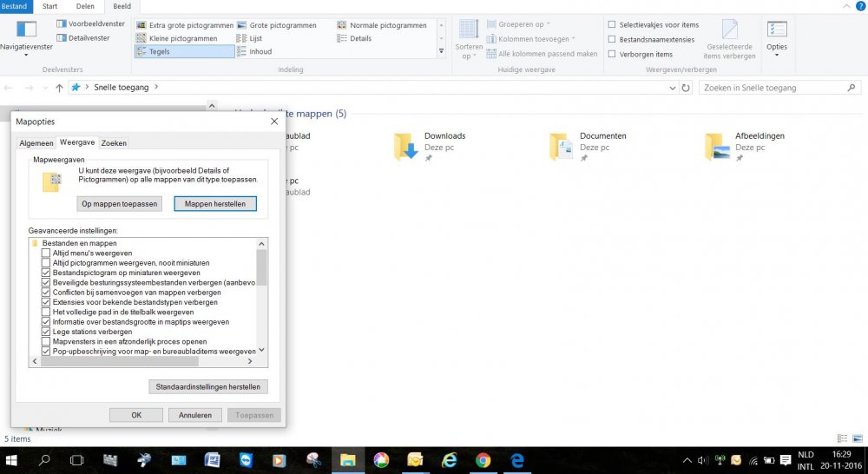The height and width of the screenshot is (474, 868).
Task: Click the up arrow navigation button
Action: click(59, 88)
